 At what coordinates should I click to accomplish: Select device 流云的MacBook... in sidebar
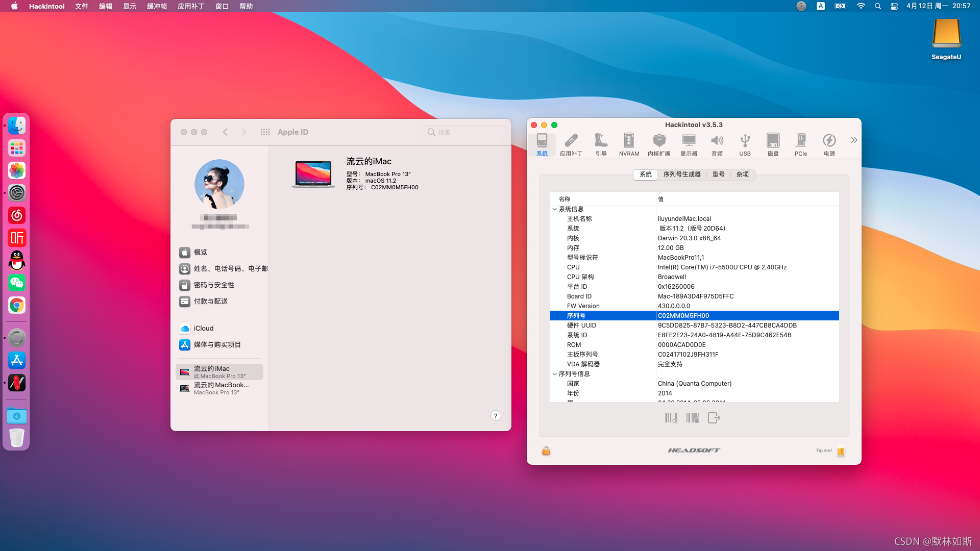point(219,388)
